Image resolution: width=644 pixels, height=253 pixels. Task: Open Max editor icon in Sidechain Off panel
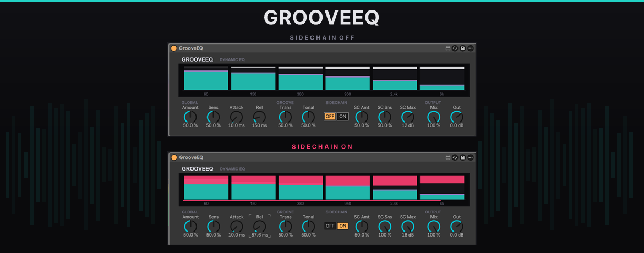click(x=448, y=48)
